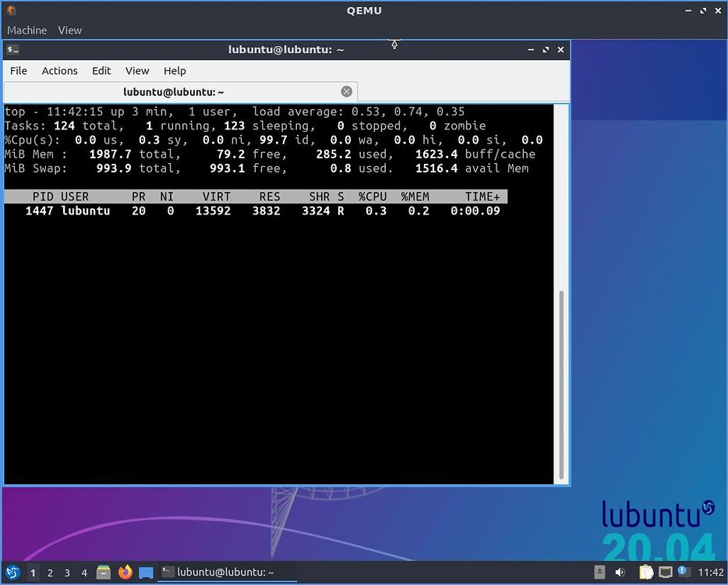This screenshot has height=585, width=728.
Task: Click the terminal taskbar button lubuntu@lubuntu
Action: (x=227, y=572)
